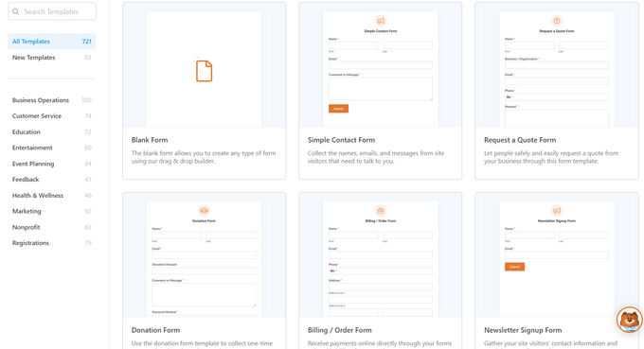Filter by Entertainment category

pyautogui.click(x=52, y=148)
